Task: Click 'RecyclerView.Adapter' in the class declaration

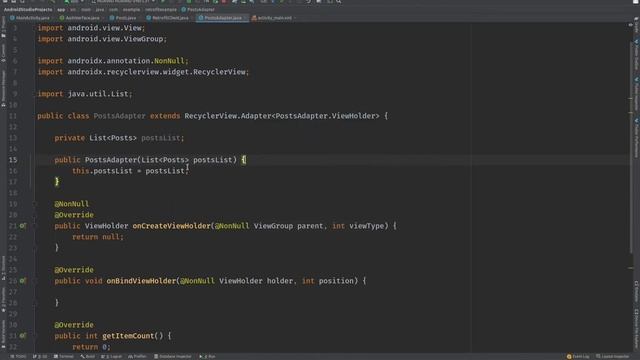Action: coord(227,116)
